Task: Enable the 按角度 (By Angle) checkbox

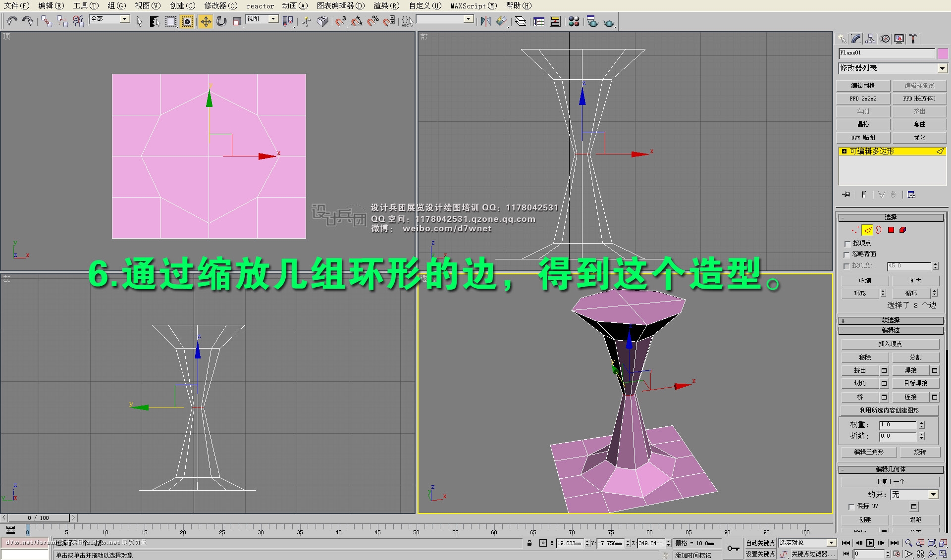Action: [x=847, y=266]
